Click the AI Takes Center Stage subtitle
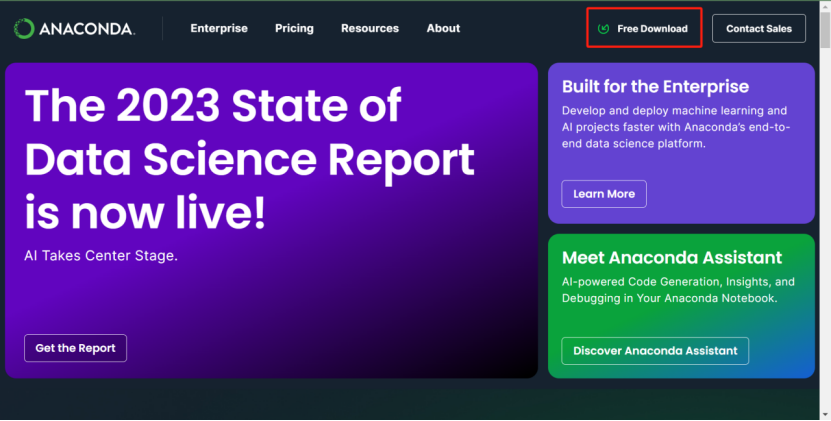The image size is (831, 421). pos(101,256)
